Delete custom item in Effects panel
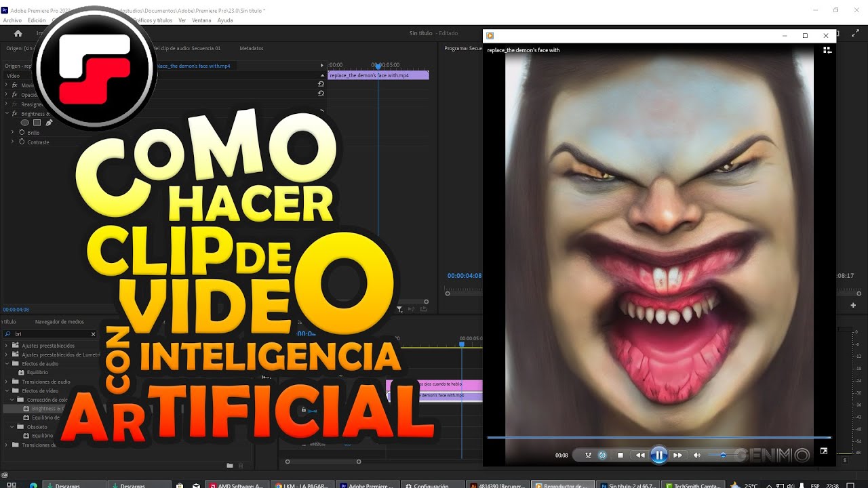The image size is (868, 488). (241, 466)
